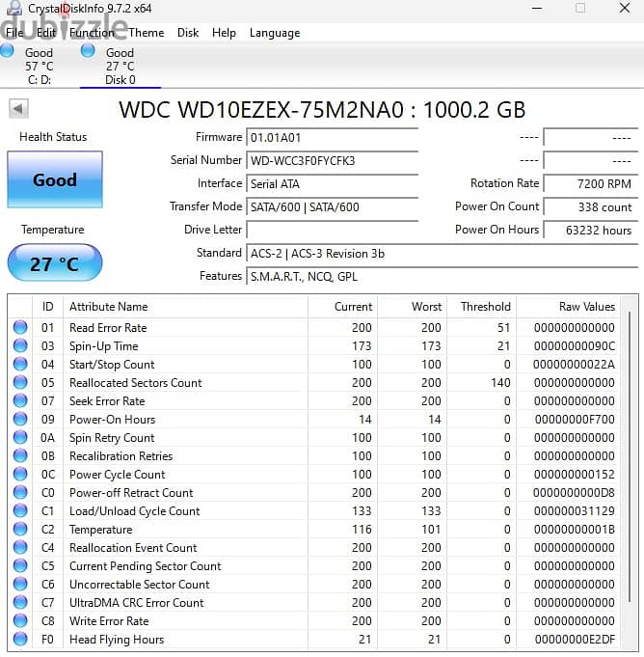Click status circle for Current Pending Sector Count

point(20,565)
